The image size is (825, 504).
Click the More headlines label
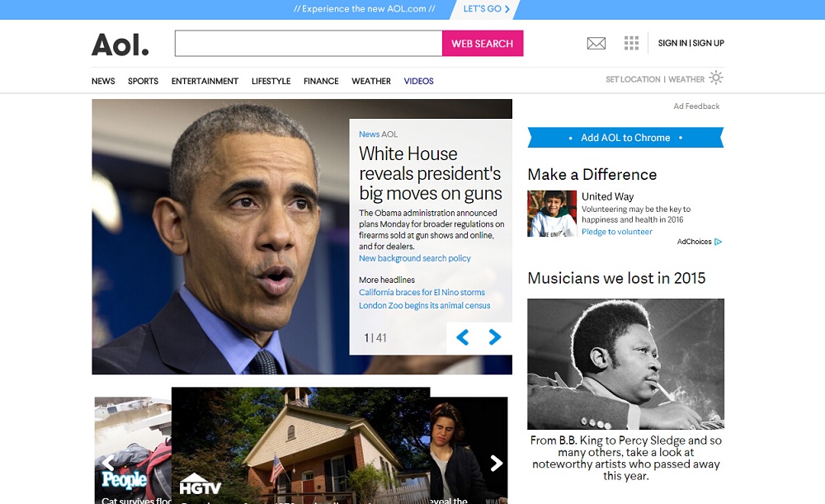[x=387, y=280]
